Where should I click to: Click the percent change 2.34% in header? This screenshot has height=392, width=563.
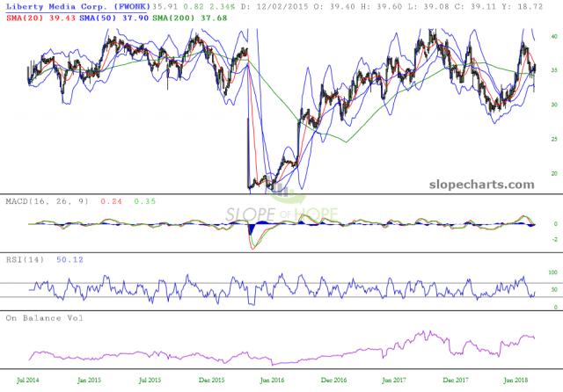223,6
